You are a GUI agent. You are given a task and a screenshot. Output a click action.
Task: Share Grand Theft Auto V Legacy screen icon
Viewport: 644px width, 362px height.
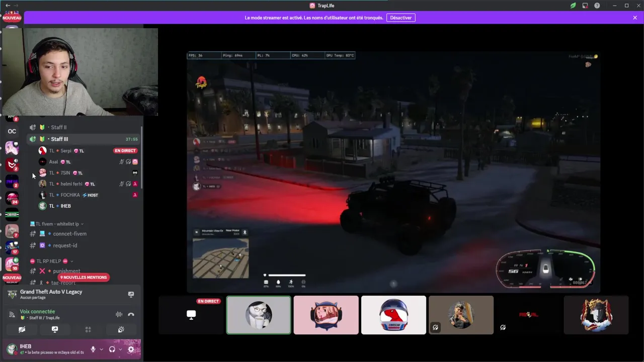[x=131, y=295]
